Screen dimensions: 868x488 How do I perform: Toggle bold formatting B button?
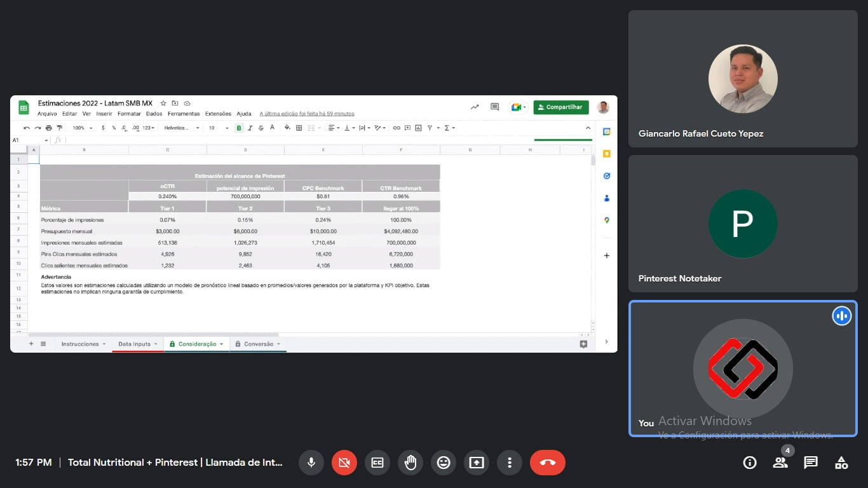click(x=239, y=128)
